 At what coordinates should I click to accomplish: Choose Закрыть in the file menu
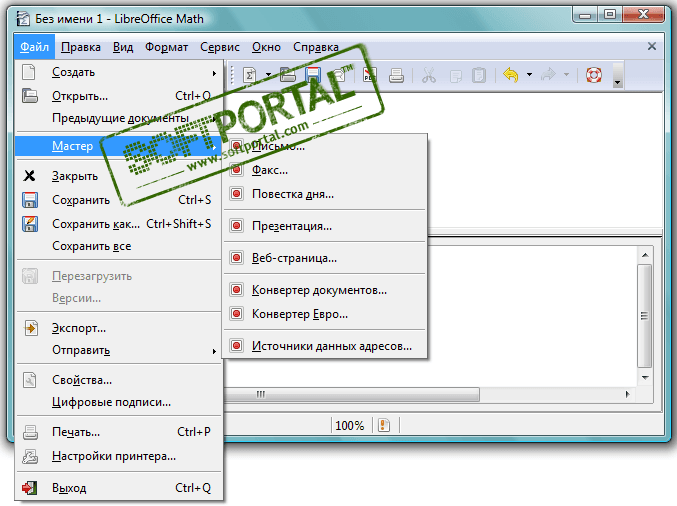coord(119,176)
